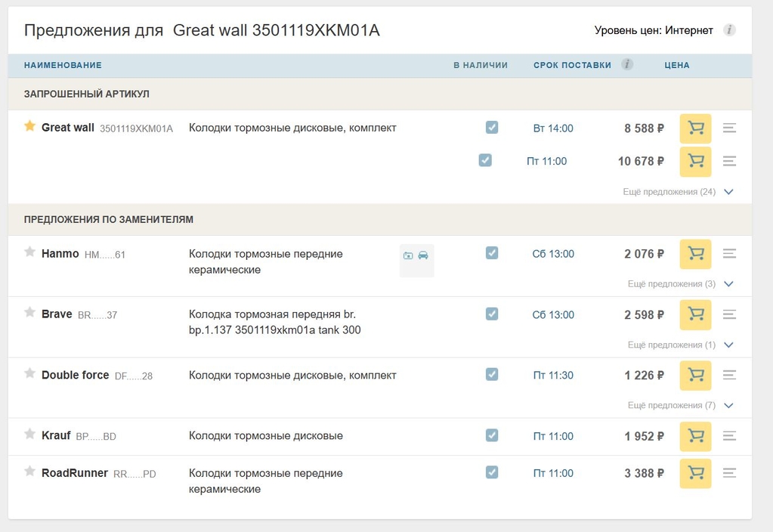Screen dimensions: 773x532
Task: Sort by В наличии column header
Action: click(x=480, y=65)
